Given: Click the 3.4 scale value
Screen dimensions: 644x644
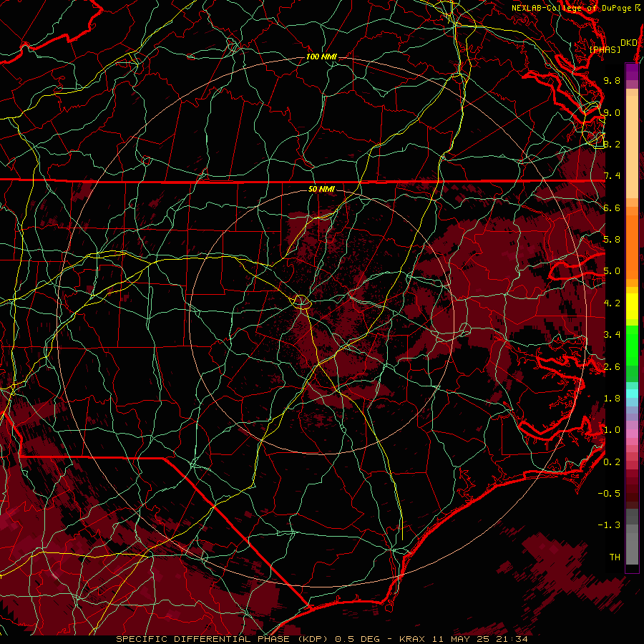Looking at the screenshot, I should click(612, 335).
